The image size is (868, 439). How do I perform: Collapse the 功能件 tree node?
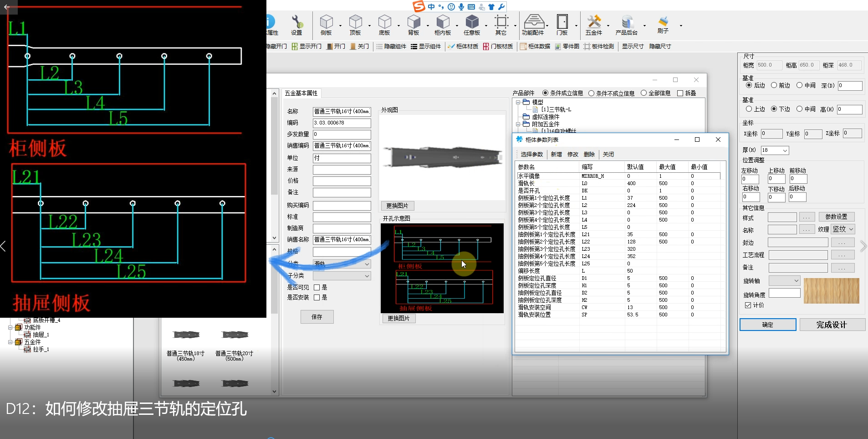tap(10, 327)
